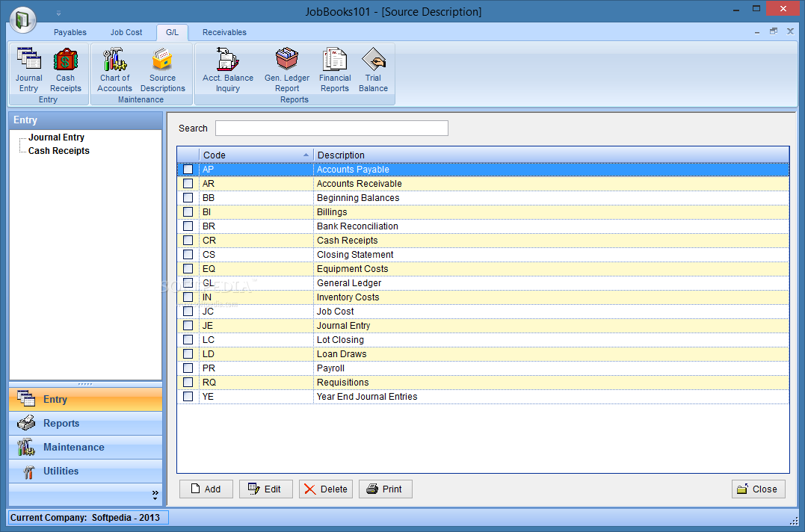Switch to the Job Cost ribbon tab
Screen dimensions: 805x532
pos(126,32)
